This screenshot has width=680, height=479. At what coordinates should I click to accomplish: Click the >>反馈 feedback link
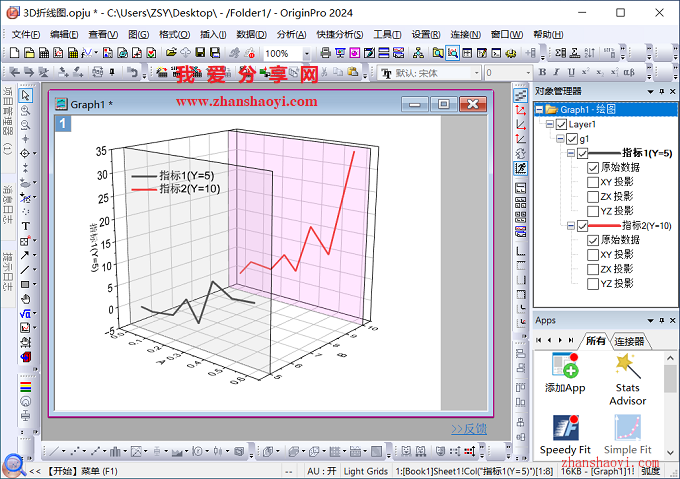click(x=469, y=429)
